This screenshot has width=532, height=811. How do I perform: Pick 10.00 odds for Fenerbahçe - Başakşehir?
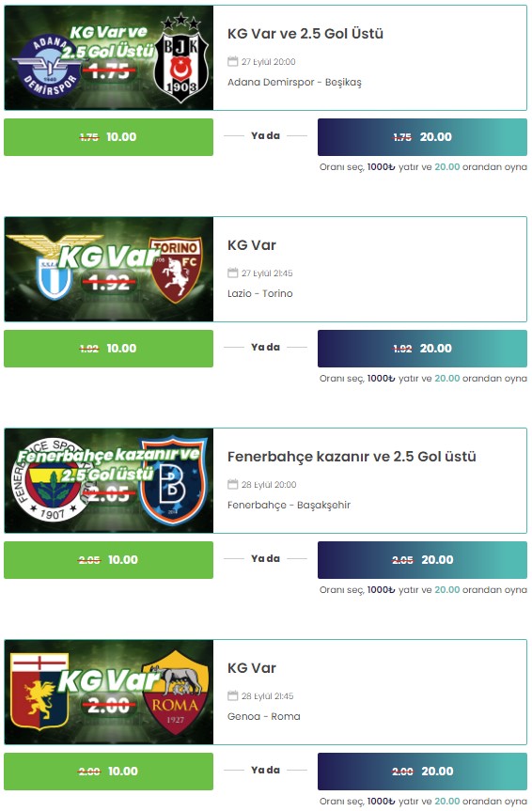pos(109,560)
